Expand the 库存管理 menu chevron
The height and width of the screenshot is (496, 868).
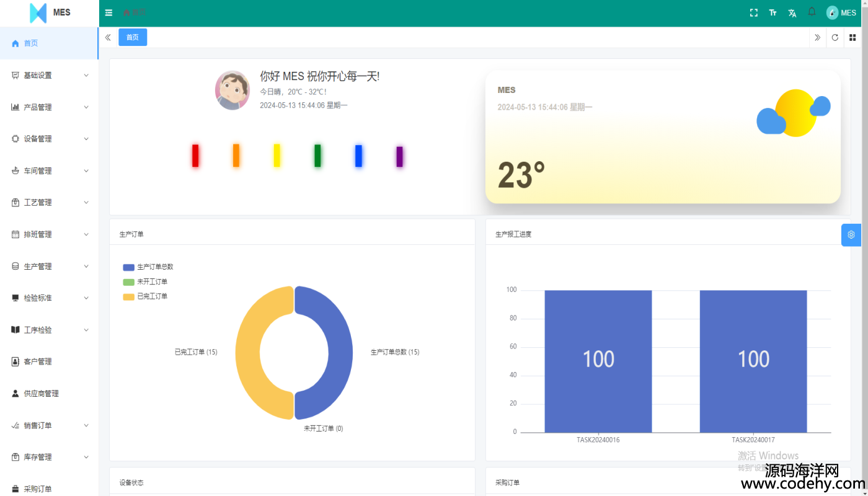point(86,457)
